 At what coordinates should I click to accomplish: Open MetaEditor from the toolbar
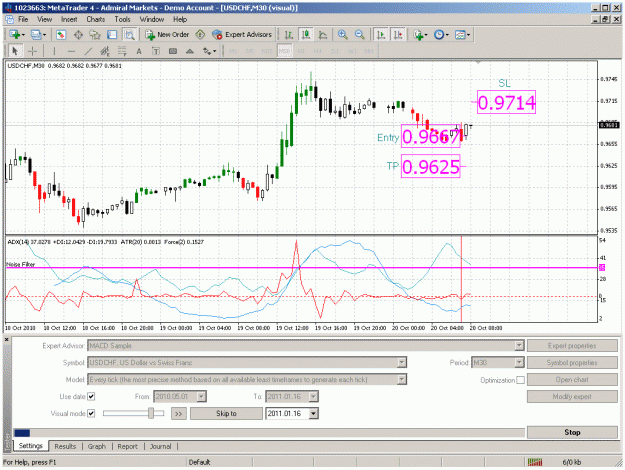pos(200,35)
